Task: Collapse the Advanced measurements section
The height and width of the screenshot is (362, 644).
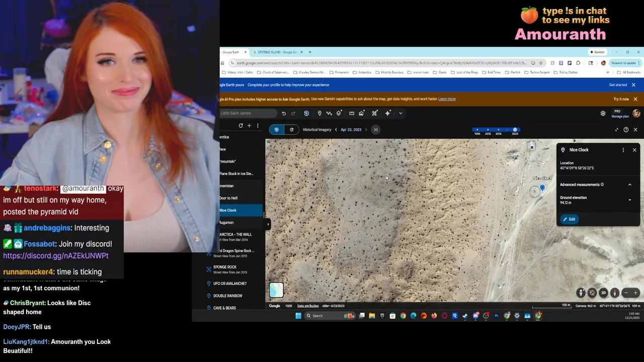Action: (x=629, y=185)
